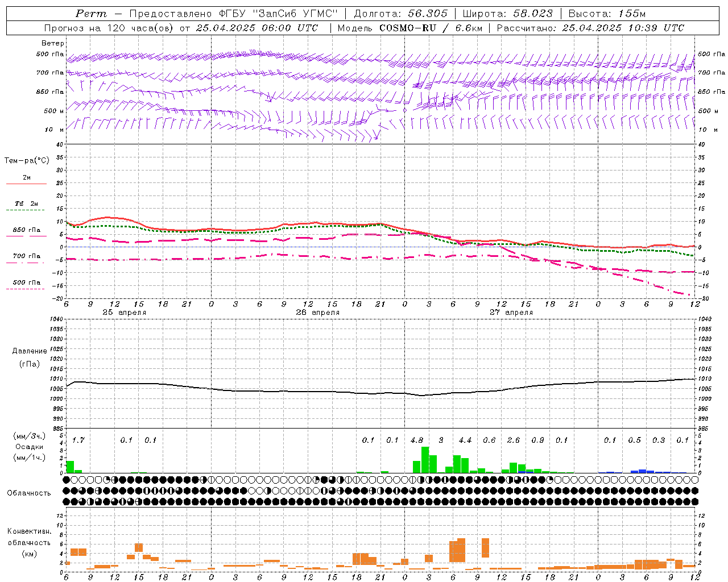Screen dimensions: 728x582
Task: Click the elevation text "Высота: 155м"
Action: coord(607,14)
